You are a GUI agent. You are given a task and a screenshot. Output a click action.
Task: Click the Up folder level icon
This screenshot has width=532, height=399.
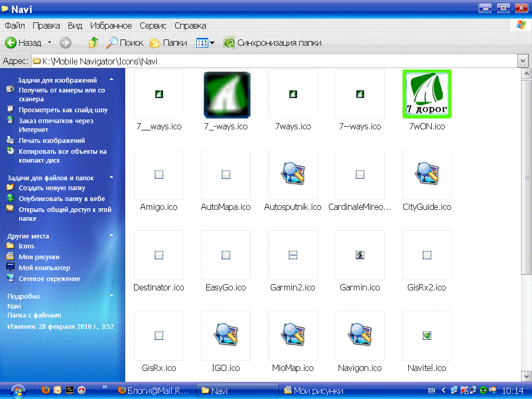click(x=94, y=43)
